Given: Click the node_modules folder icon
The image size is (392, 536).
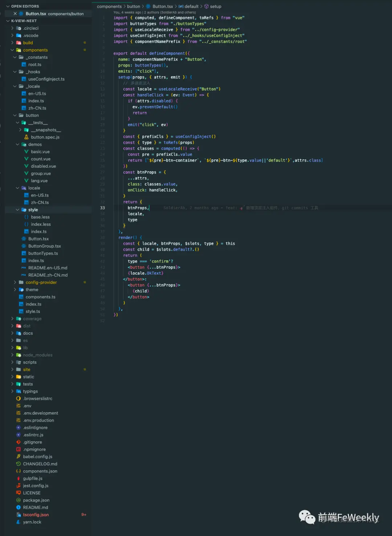Looking at the screenshot, I should [19, 355].
